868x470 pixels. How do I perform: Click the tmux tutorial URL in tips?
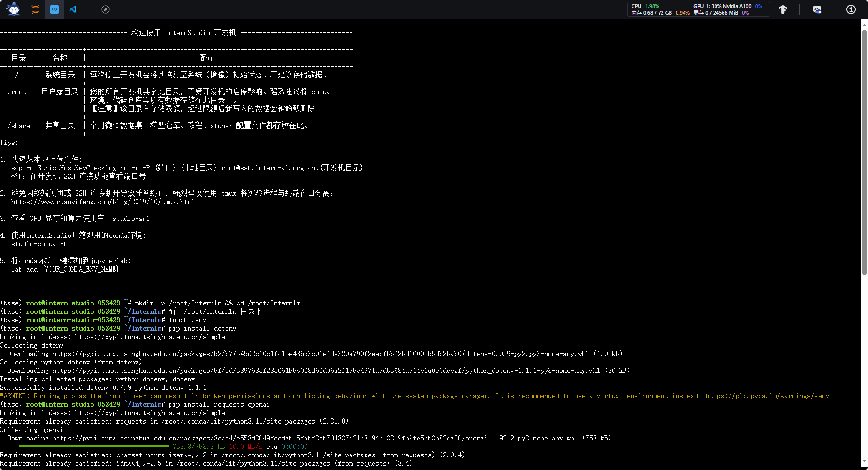(x=103, y=202)
